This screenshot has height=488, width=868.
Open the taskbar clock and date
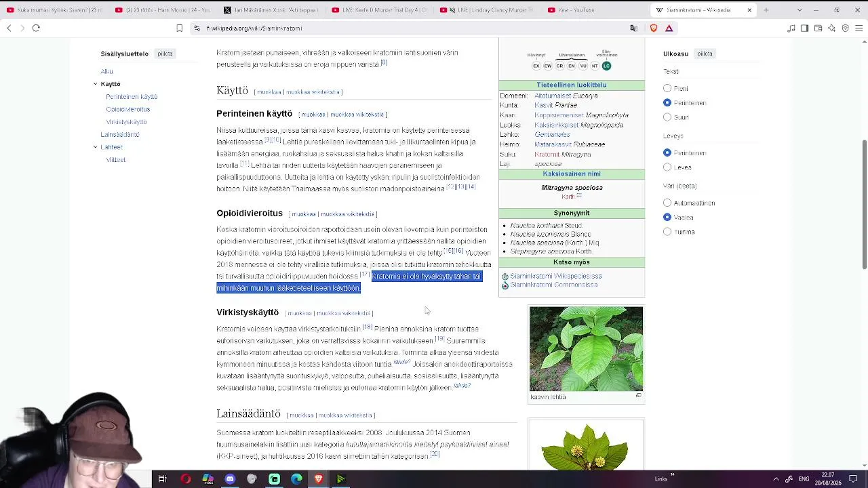(828, 479)
